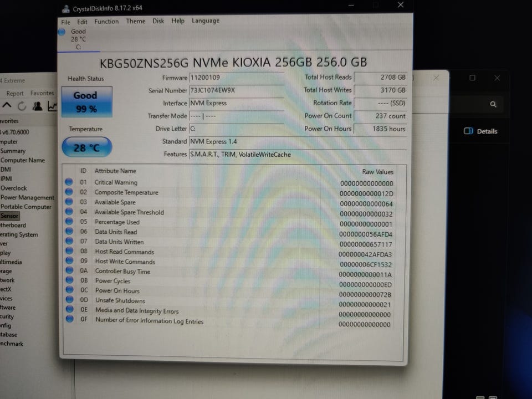Click the status dot for Critical Warning

[69, 182]
